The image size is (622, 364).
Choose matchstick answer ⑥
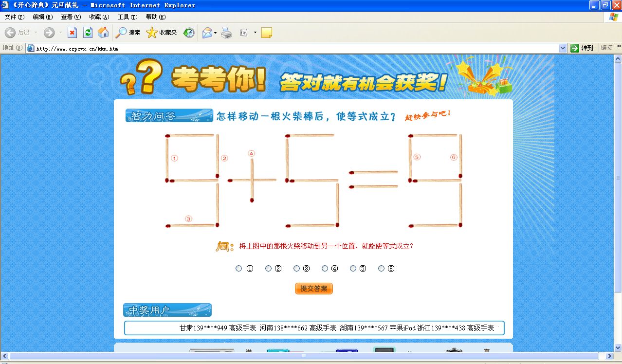[x=382, y=268]
